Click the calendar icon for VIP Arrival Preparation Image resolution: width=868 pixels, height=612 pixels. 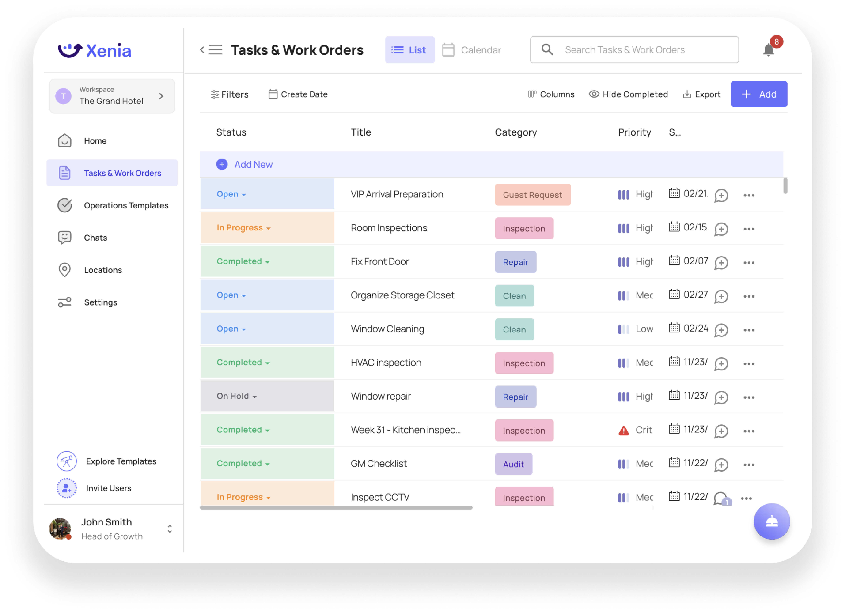[x=674, y=193]
